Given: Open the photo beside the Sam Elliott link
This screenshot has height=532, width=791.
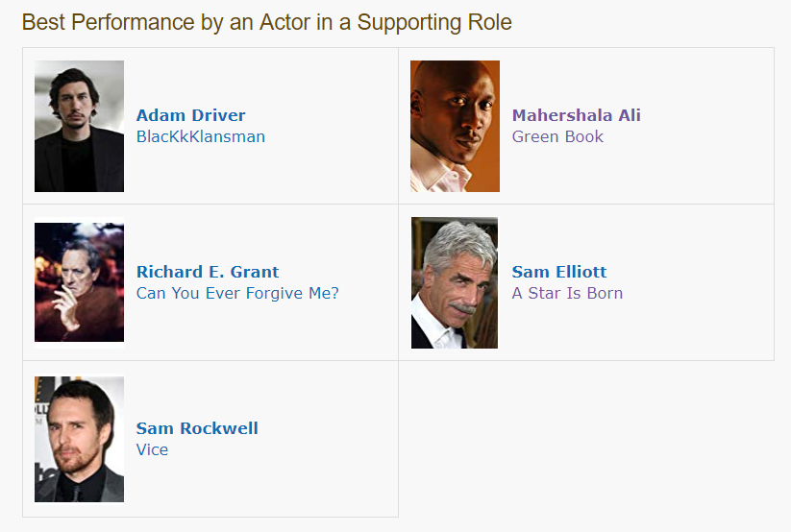Looking at the screenshot, I should pyautogui.click(x=455, y=282).
